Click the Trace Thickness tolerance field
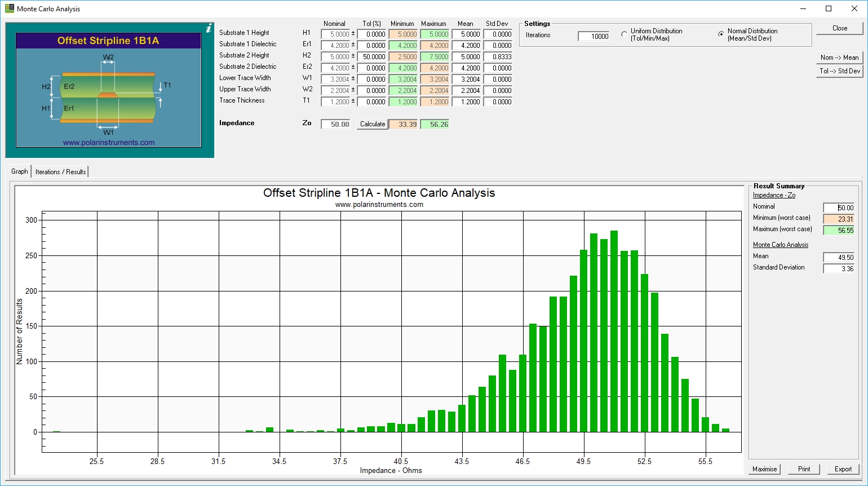Viewport: 868px width, 486px height. point(372,102)
